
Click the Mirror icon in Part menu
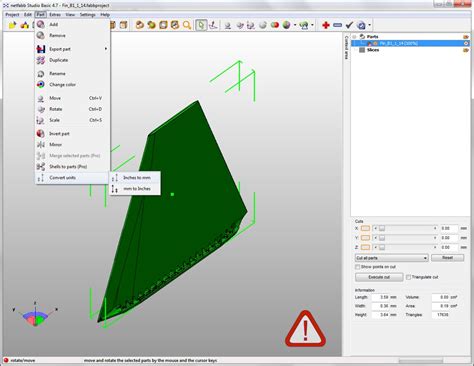[x=41, y=144]
